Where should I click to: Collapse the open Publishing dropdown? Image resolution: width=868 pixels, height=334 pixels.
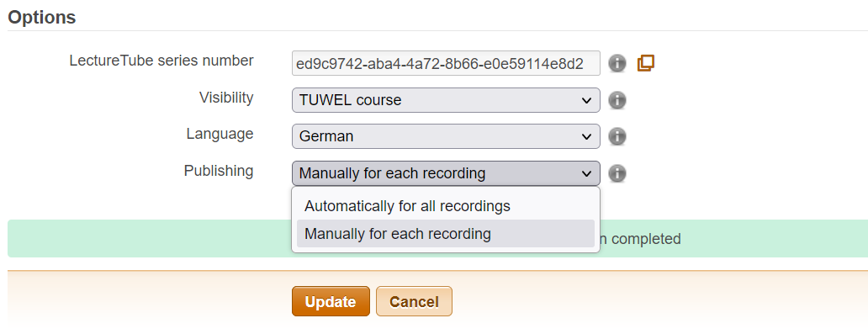pos(446,173)
